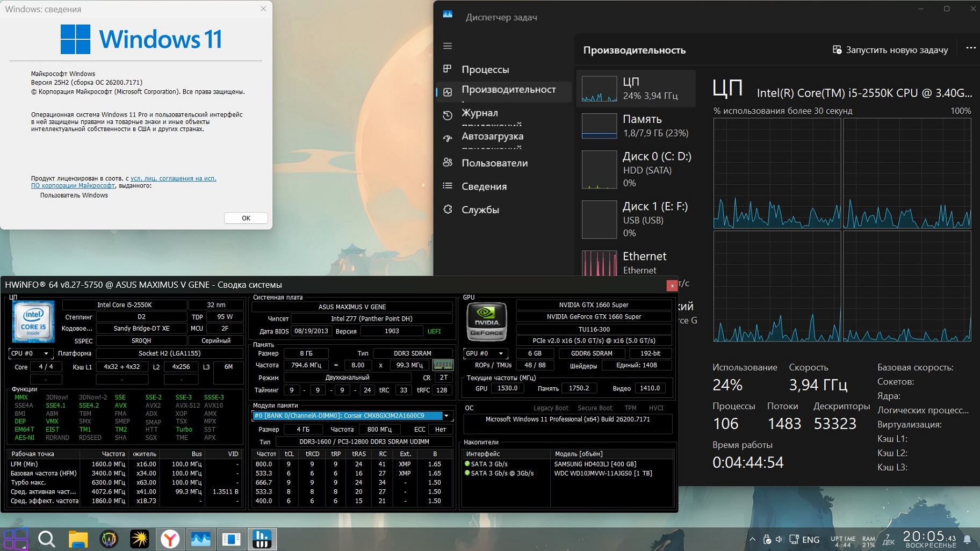Open the clock showing 20:05 in the taskbar
Image resolution: width=980 pixels, height=551 pixels.
tap(930, 539)
